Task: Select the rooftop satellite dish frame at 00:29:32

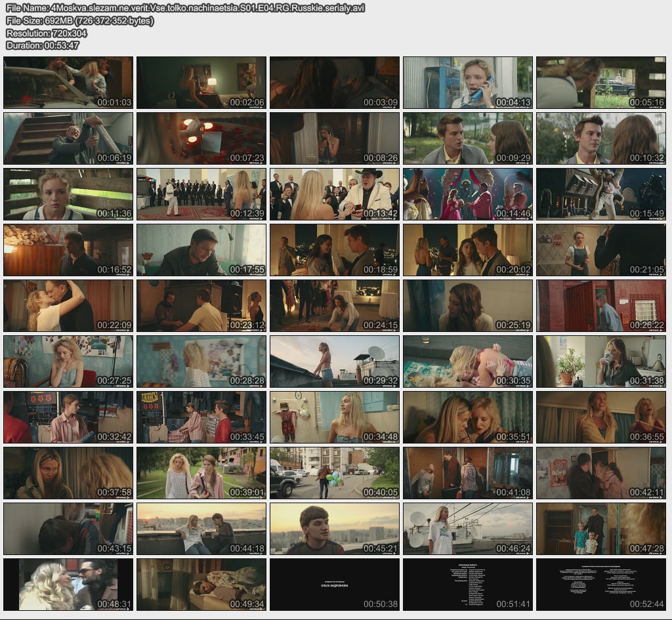Action: coord(335,362)
